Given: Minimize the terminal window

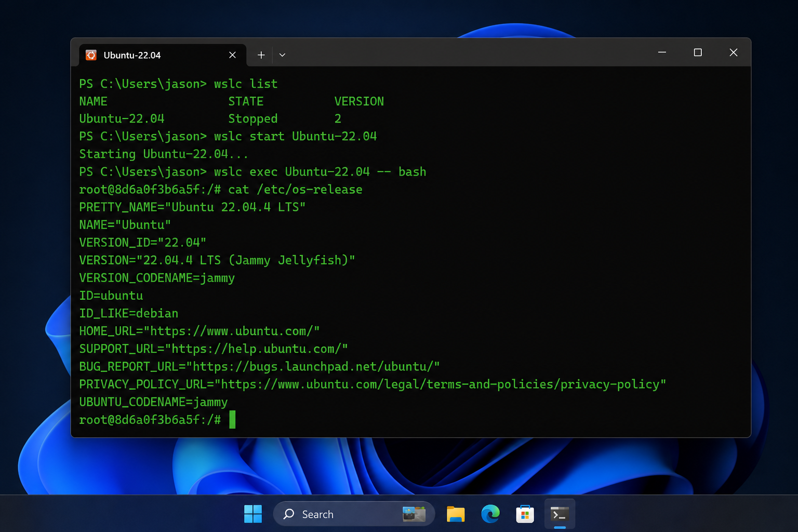Looking at the screenshot, I should 662,52.
